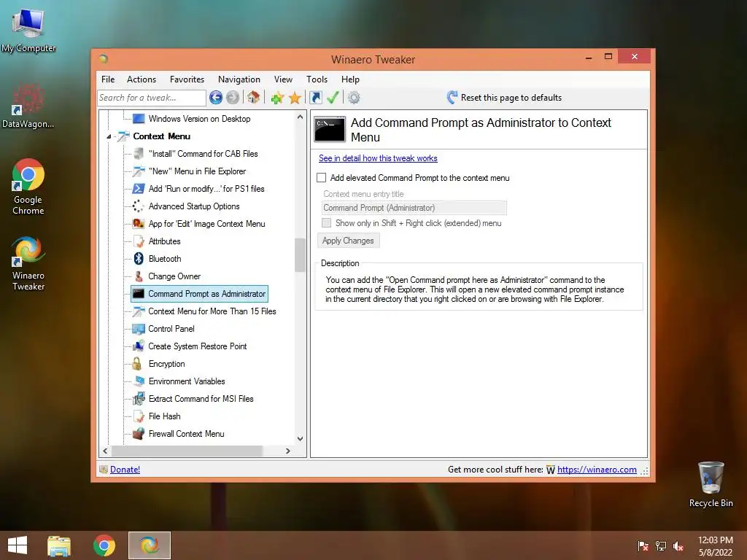Click the Bluetooth icon in tree
Viewport: 747px width, 560px height.
(x=139, y=259)
